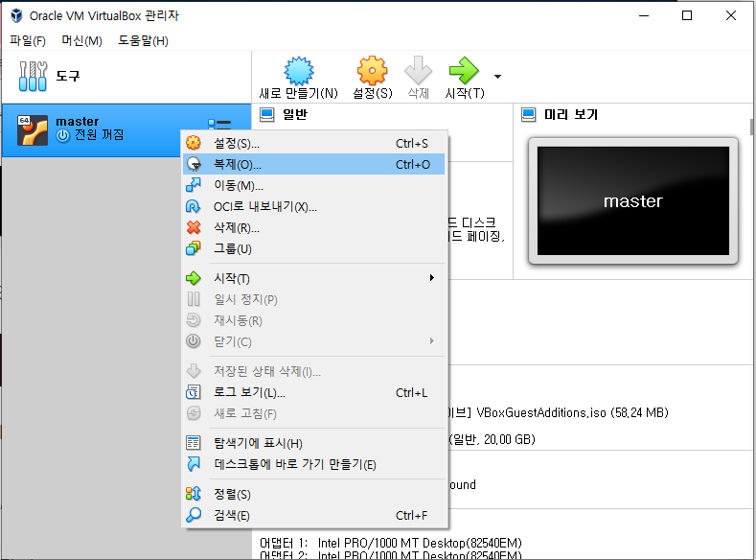Click 새로 고침(F) menu entry
This screenshot has height=560, width=756.
tap(314, 413)
